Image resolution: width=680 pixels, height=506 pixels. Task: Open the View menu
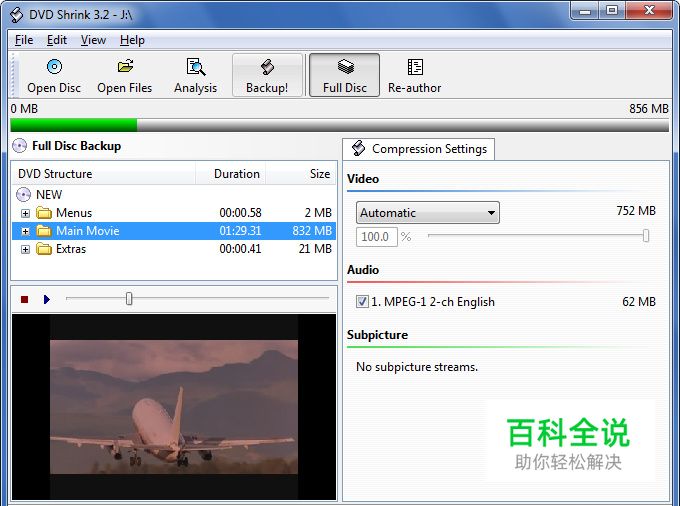[x=93, y=40]
